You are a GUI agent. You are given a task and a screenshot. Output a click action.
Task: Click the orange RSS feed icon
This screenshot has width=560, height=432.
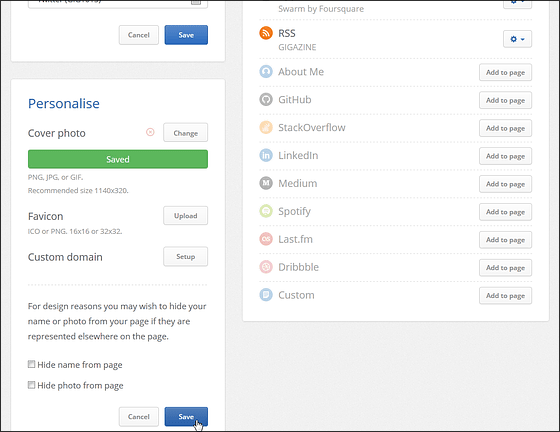(x=266, y=33)
